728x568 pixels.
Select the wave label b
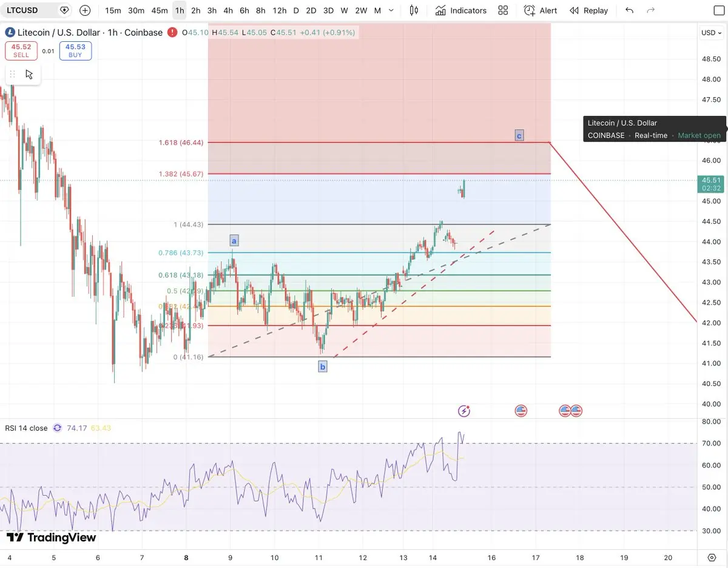point(323,366)
